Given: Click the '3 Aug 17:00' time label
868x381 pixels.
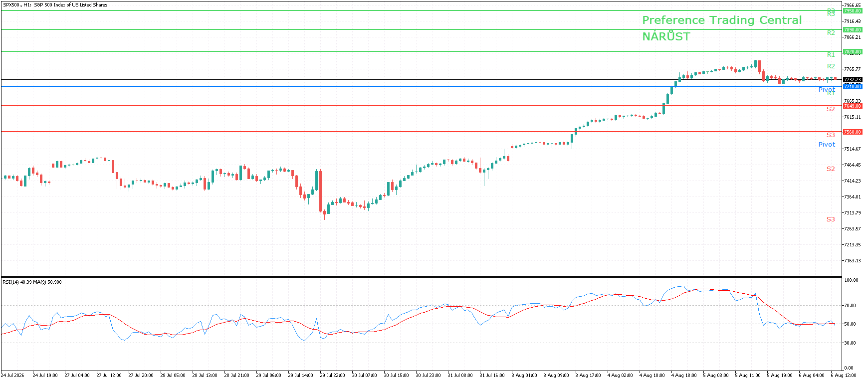Looking at the screenshot, I should (588, 376).
